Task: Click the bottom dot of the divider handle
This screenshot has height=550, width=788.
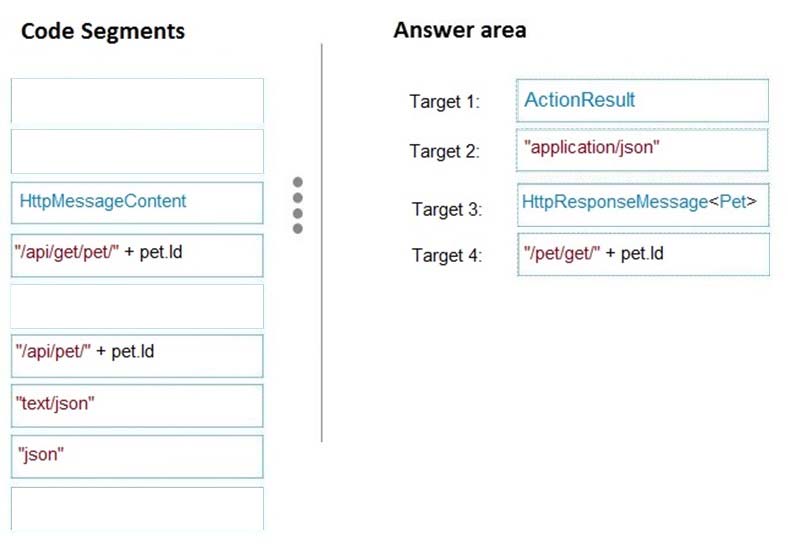Action: pos(298,229)
